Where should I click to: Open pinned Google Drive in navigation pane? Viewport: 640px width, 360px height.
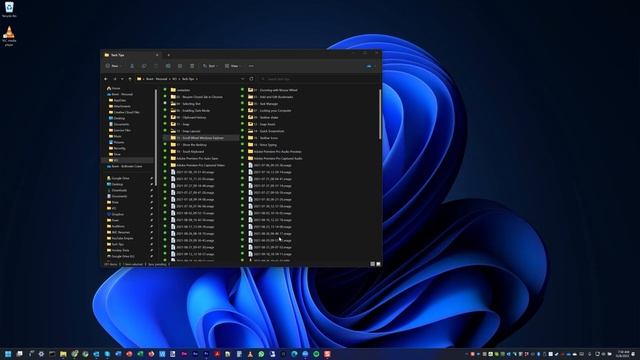(118, 178)
